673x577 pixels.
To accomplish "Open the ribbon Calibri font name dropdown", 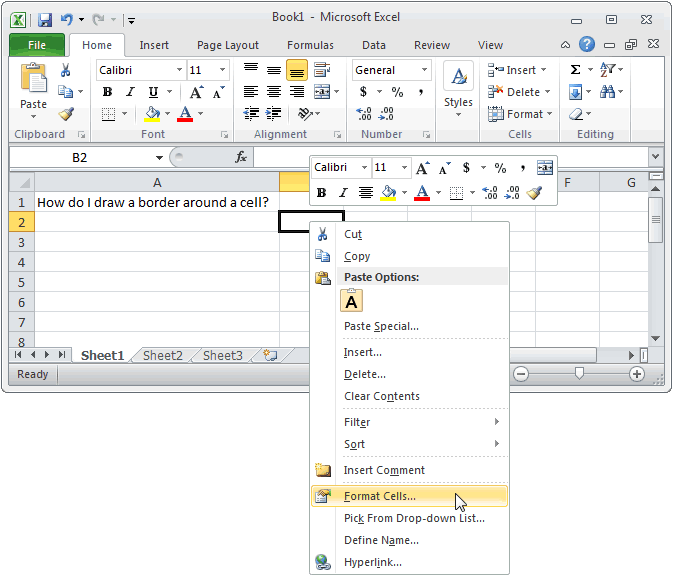I will click(179, 70).
